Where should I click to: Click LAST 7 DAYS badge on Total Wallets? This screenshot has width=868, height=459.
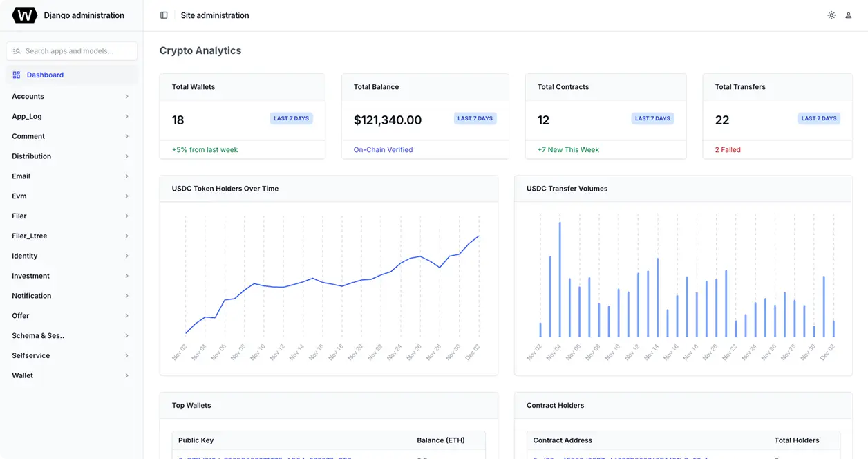291,118
